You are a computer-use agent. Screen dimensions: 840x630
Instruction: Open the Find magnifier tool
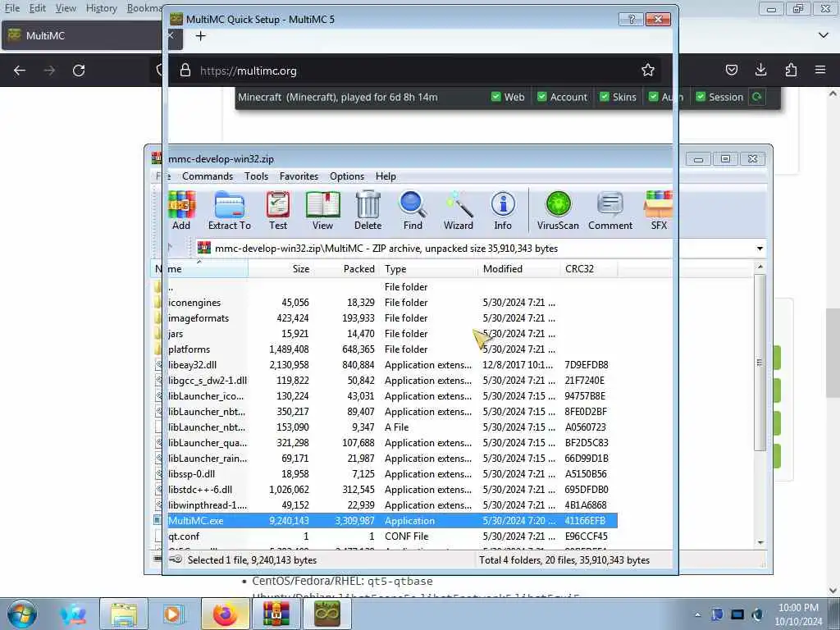(x=413, y=210)
